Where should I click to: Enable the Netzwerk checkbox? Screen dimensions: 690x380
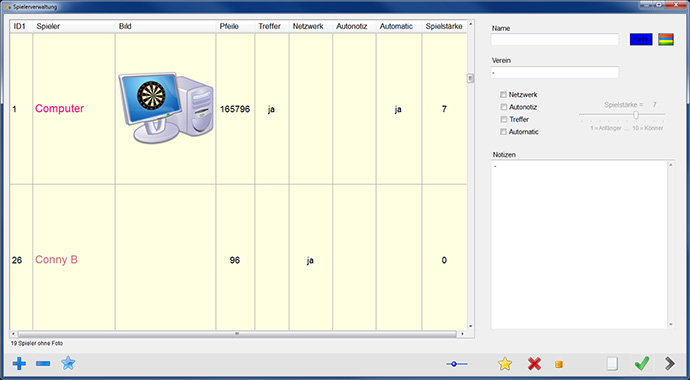(x=503, y=95)
